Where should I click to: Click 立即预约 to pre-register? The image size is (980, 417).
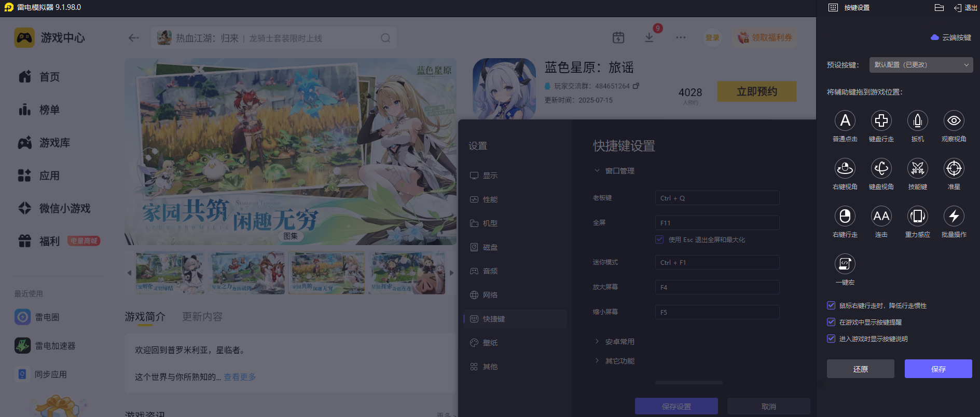click(757, 91)
